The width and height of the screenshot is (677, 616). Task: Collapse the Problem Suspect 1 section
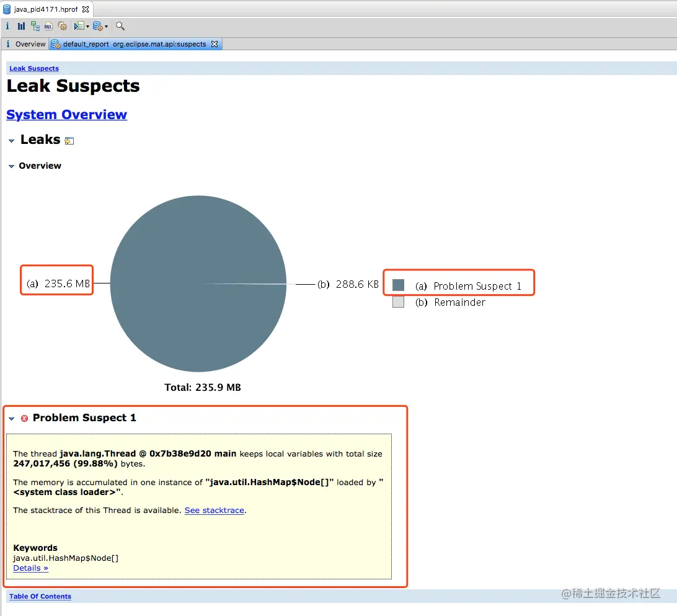tap(11, 419)
